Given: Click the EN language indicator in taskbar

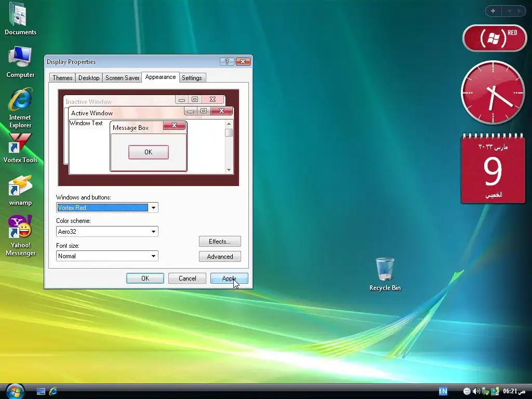Looking at the screenshot, I should click(443, 391).
